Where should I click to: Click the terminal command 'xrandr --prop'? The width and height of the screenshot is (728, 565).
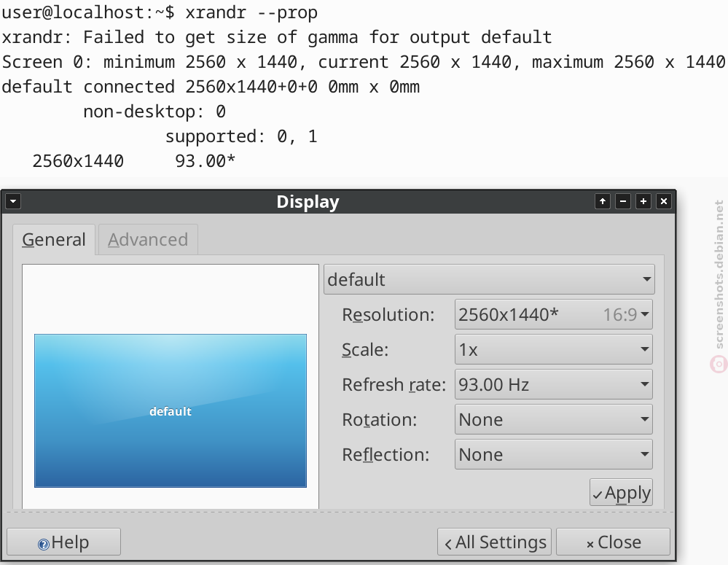[251, 12]
